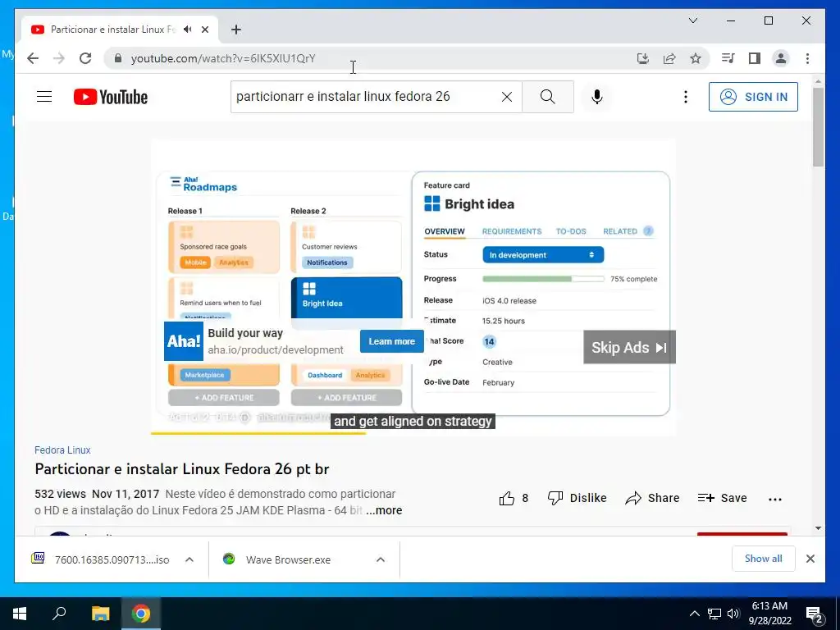840x630 pixels.
Task: Click the magnifier search button
Action: (547, 97)
